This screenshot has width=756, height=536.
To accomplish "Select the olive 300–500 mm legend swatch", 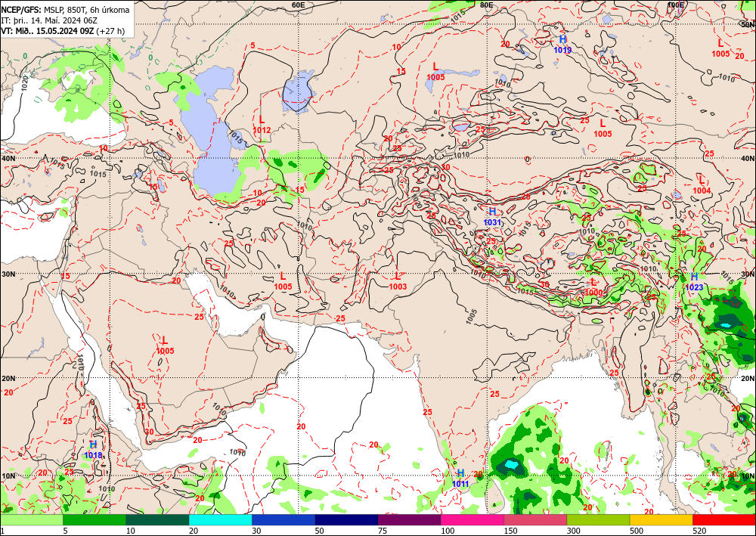I will point(598,520).
